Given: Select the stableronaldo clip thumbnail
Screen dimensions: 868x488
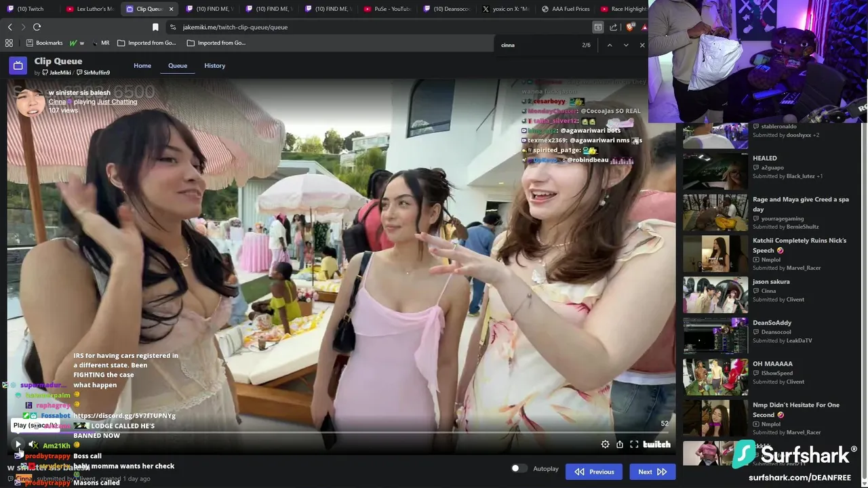Looking at the screenshot, I should (715, 136).
